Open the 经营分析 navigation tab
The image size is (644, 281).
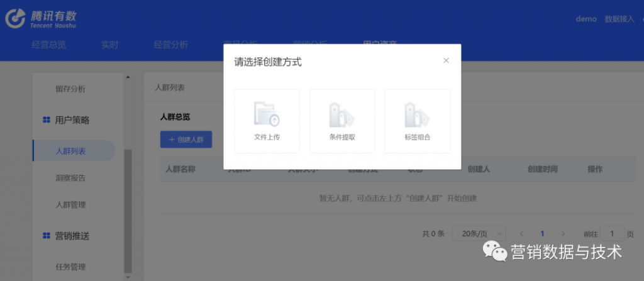coord(170,45)
